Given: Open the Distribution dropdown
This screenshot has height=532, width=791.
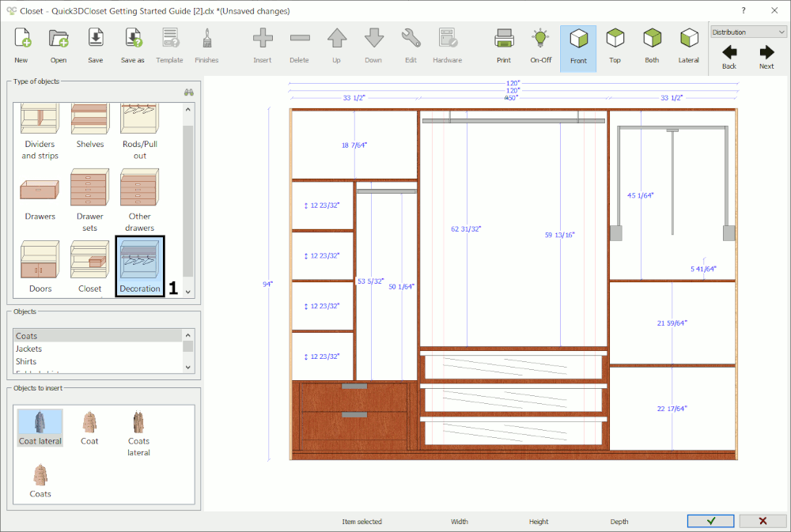Looking at the screenshot, I should [783, 31].
